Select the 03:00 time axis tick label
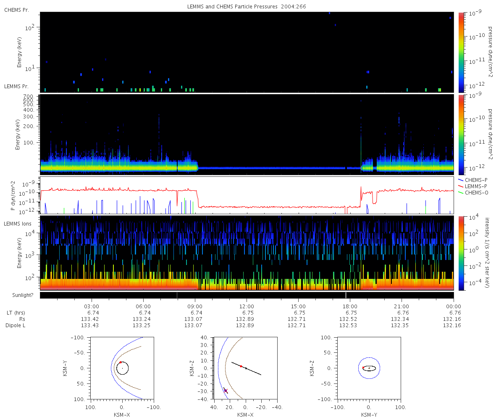 [x=92, y=306]
